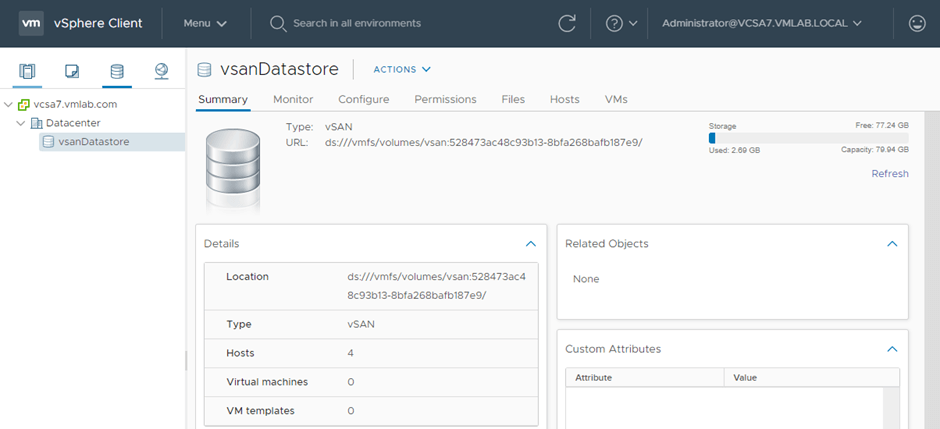Click the vSphere Client title text
This screenshot has width=940, height=429.
click(98, 23)
